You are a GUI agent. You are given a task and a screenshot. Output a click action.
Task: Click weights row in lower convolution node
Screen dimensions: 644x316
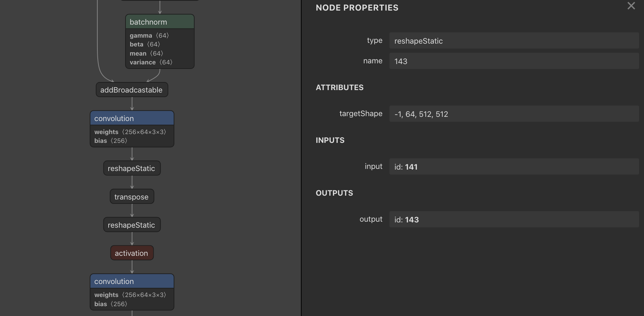pyautogui.click(x=130, y=295)
